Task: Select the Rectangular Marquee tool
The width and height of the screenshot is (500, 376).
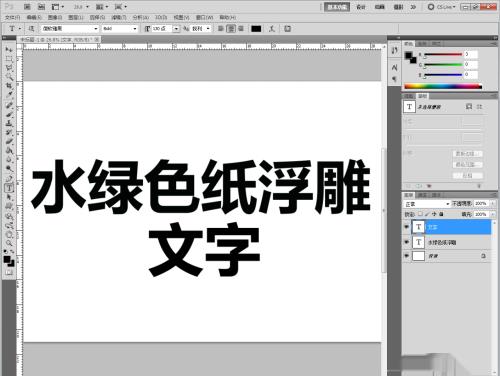Action: tap(9, 59)
